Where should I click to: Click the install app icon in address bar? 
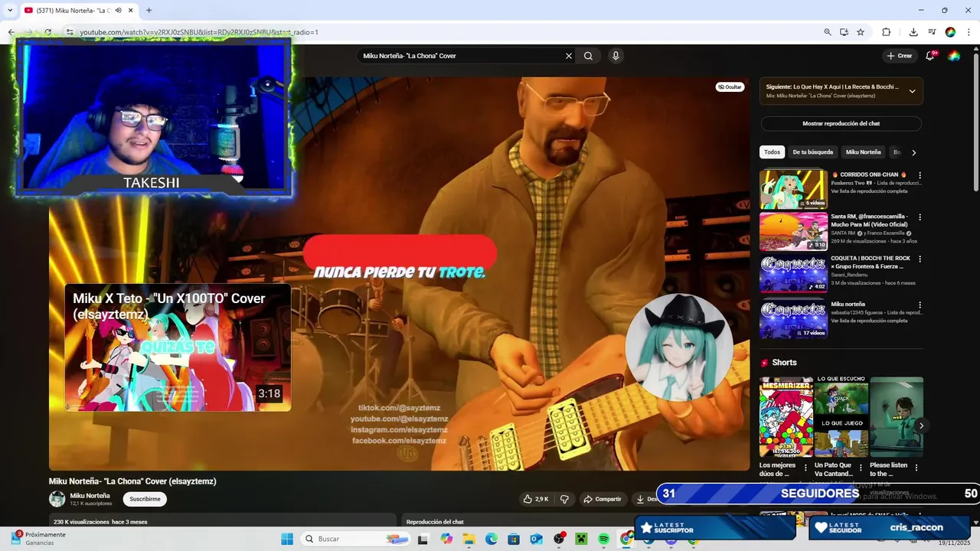(x=844, y=32)
